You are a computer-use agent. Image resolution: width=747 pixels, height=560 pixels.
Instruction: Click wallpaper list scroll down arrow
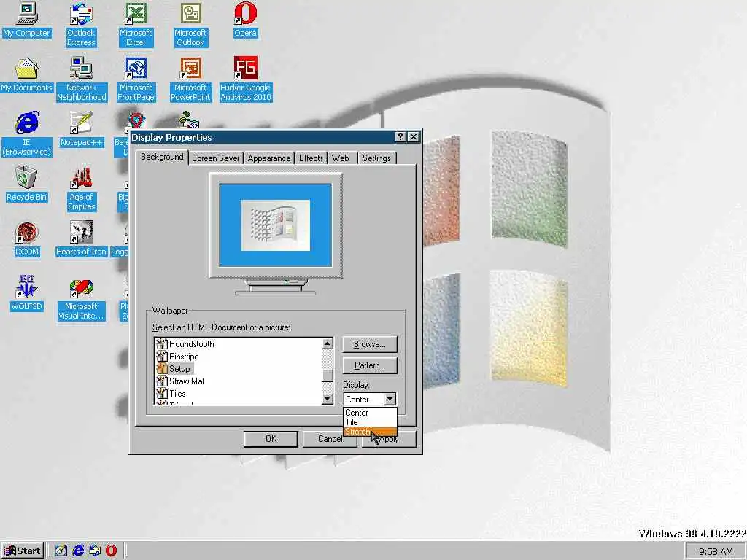point(328,399)
